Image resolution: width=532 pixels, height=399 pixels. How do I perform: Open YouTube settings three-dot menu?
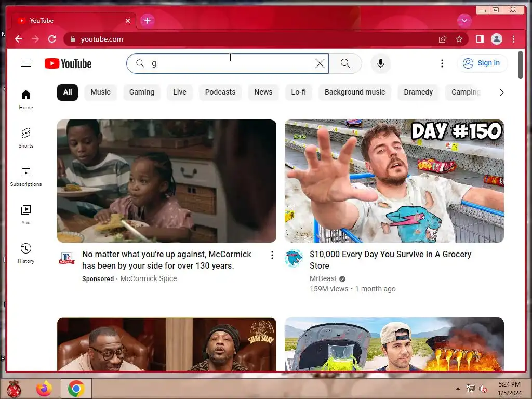(x=442, y=63)
